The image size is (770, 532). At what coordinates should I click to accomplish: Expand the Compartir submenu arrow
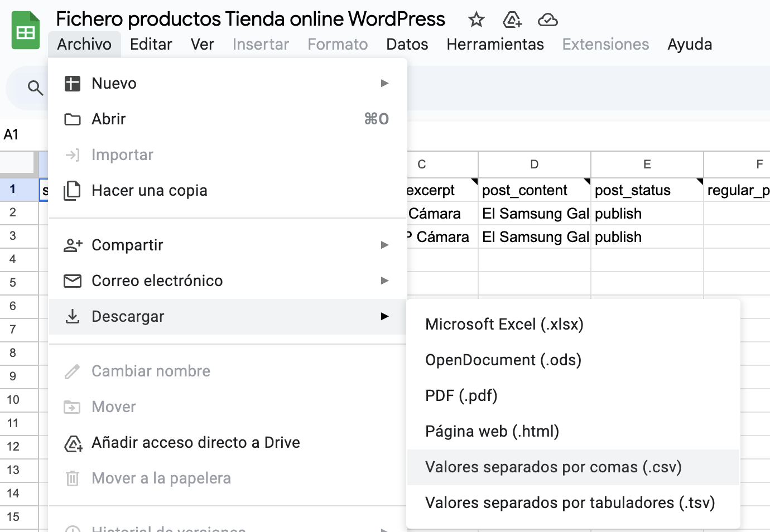pos(384,245)
